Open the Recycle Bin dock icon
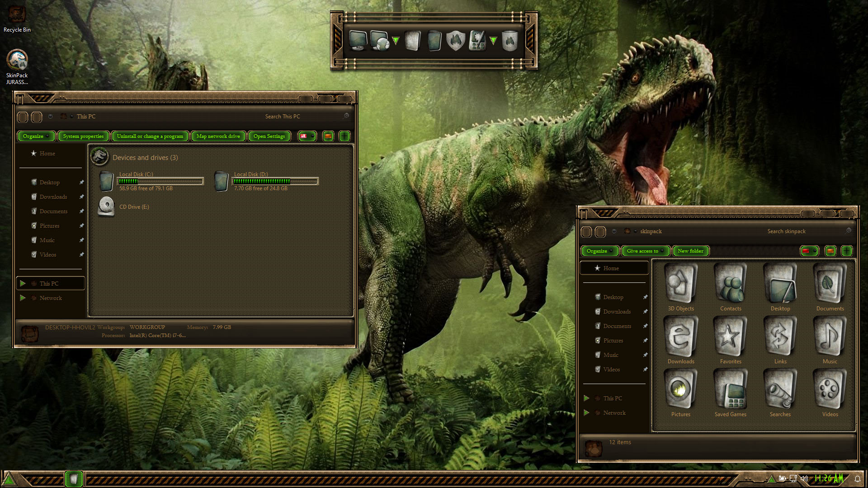Image resolution: width=868 pixels, height=488 pixels. [509, 41]
